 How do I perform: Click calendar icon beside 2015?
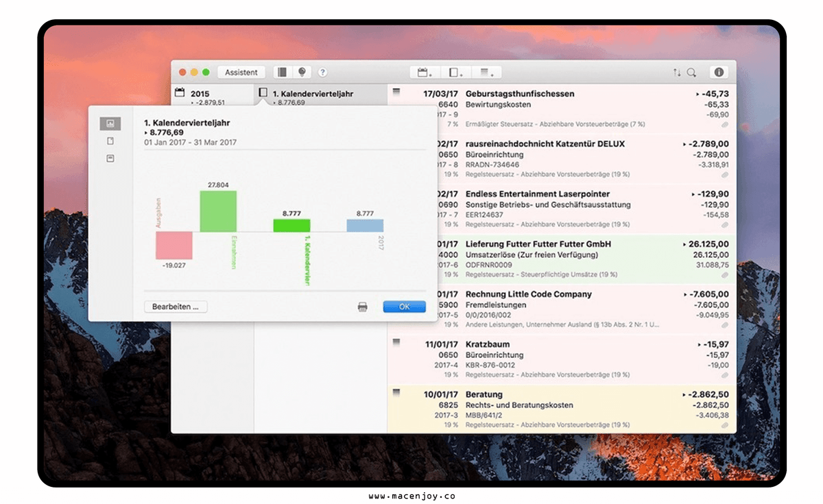(180, 93)
